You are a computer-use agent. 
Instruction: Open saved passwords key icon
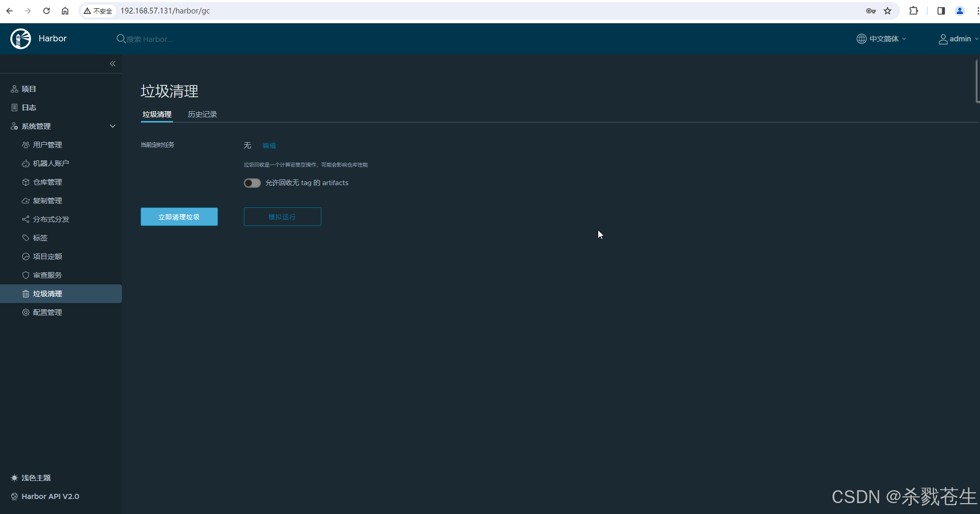871,11
